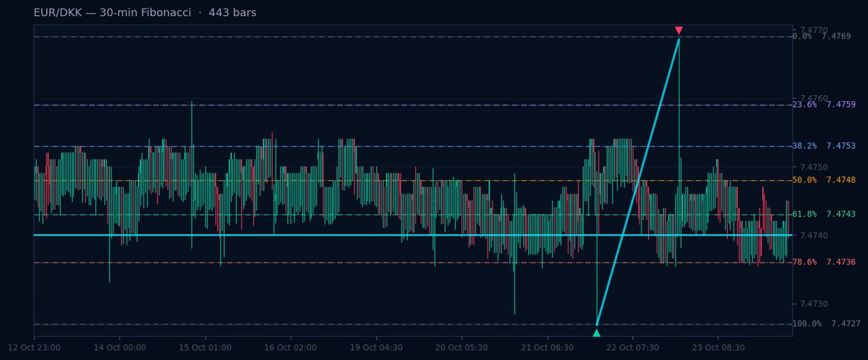The height and width of the screenshot is (360, 868).
Task: Click the 7.4760 price axis tick
Action: (x=814, y=98)
